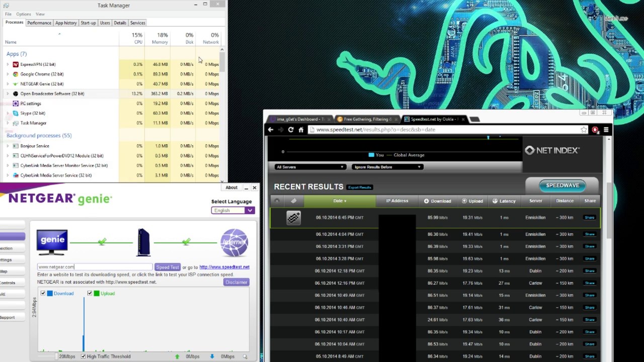Image resolution: width=644 pixels, height=362 pixels.
Task: Switch to the App history tab
Action: tap(66, 23)
